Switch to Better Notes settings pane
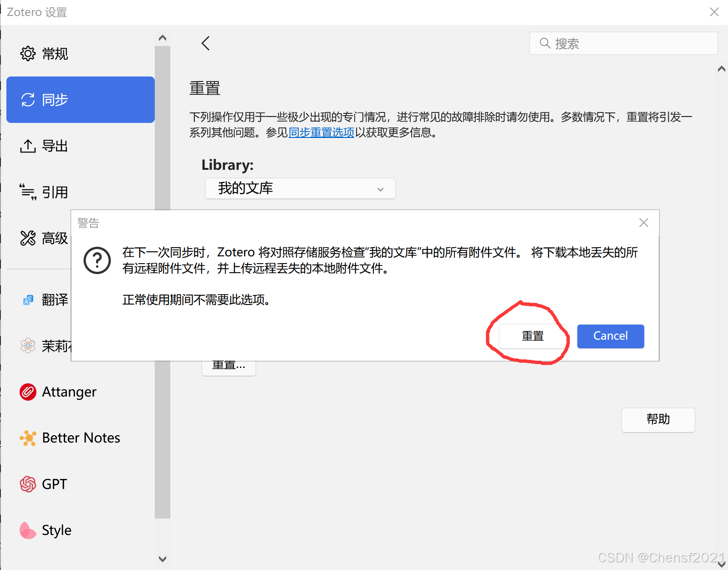 point(81,438)
